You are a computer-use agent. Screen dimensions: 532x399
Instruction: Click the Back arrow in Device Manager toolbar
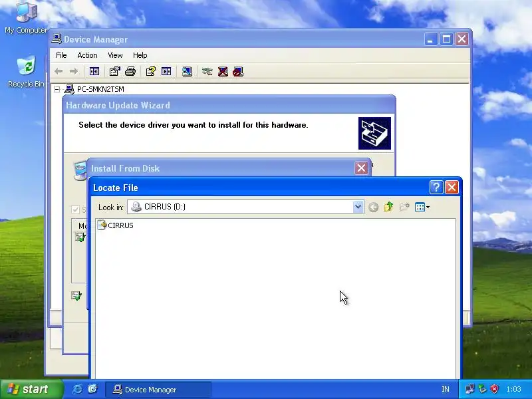coord(59,71)
